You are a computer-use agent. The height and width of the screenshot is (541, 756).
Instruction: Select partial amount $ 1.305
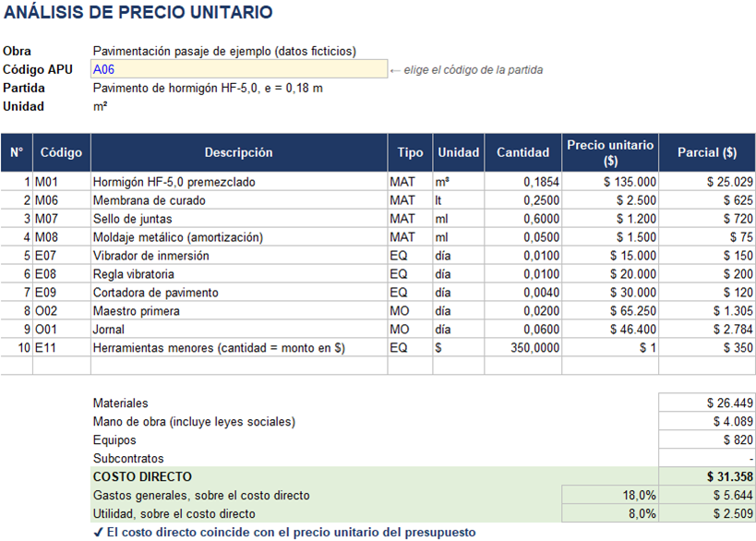[x=707, y=310]
